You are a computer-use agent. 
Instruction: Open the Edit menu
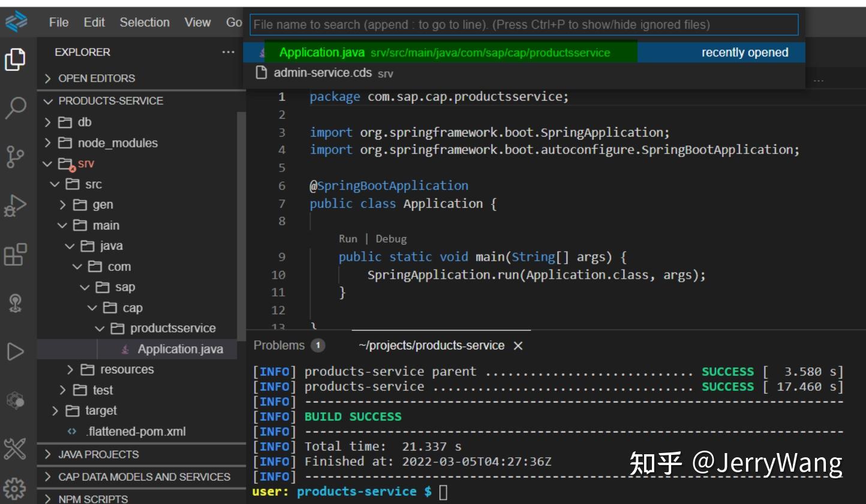click(x=94, y=22)
